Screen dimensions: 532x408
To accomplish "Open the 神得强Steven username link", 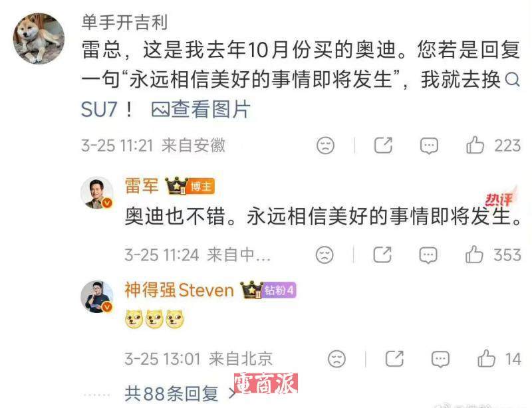I will tap(179, 290).
